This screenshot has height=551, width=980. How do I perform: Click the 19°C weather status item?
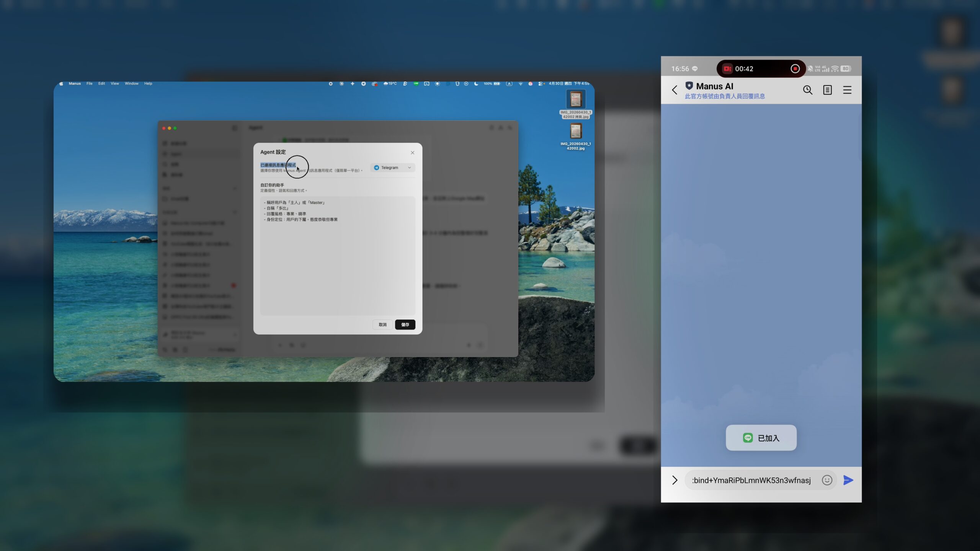pos(390,83)
